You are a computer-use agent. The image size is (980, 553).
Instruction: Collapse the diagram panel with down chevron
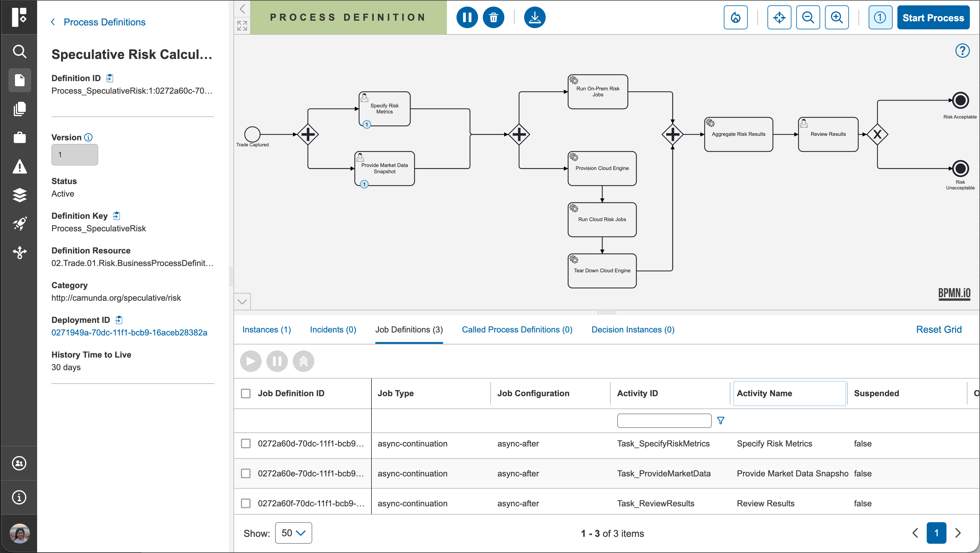click(x=242, y=302)
